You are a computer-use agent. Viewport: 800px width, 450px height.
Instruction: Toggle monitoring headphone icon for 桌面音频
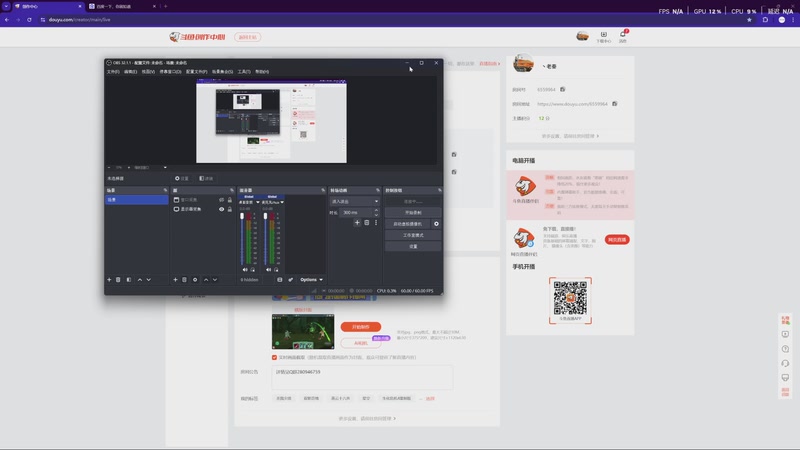(x=253, y=269)
